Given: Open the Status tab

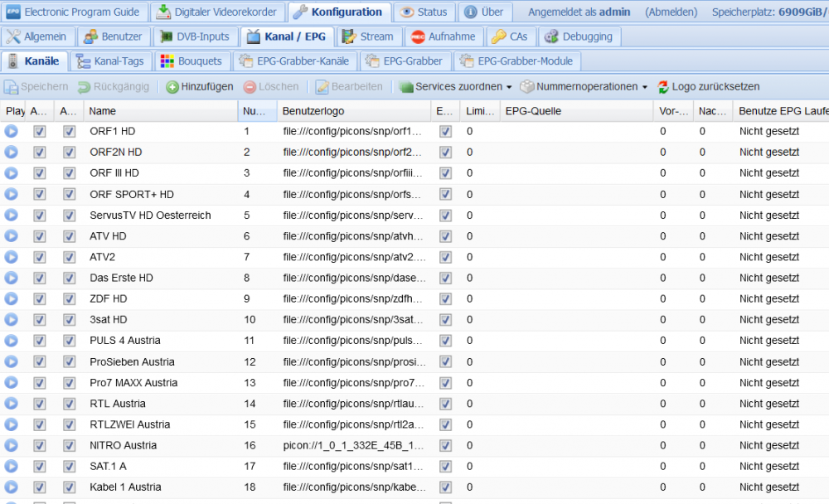Looking at the screenshot, I should point(424,12).
